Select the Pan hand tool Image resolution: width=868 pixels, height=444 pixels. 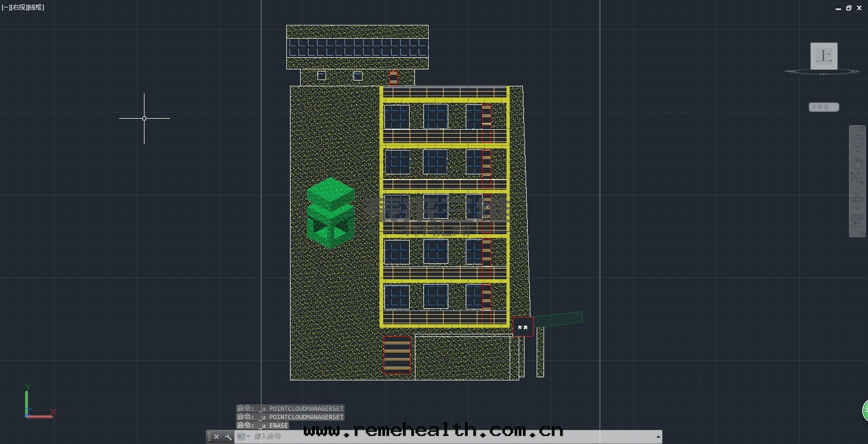(857, 163)
